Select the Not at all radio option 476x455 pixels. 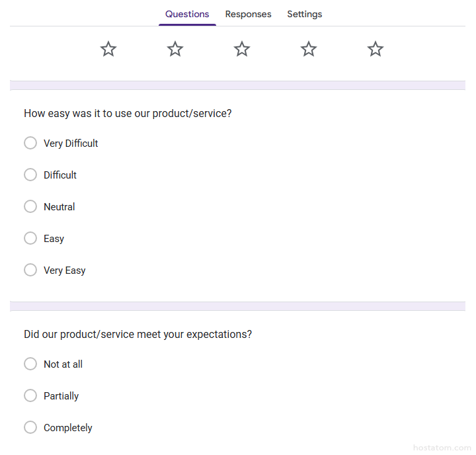pos(30,364)
